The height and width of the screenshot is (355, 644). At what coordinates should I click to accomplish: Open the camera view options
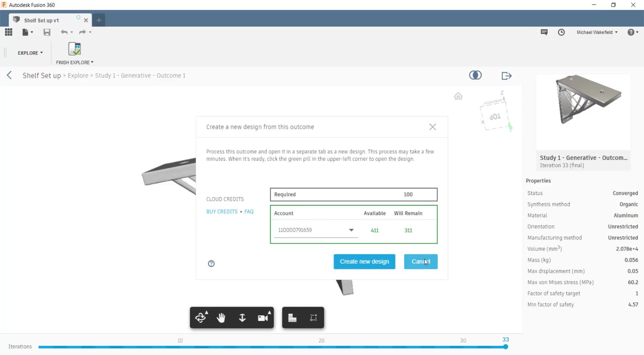[264, 317]
